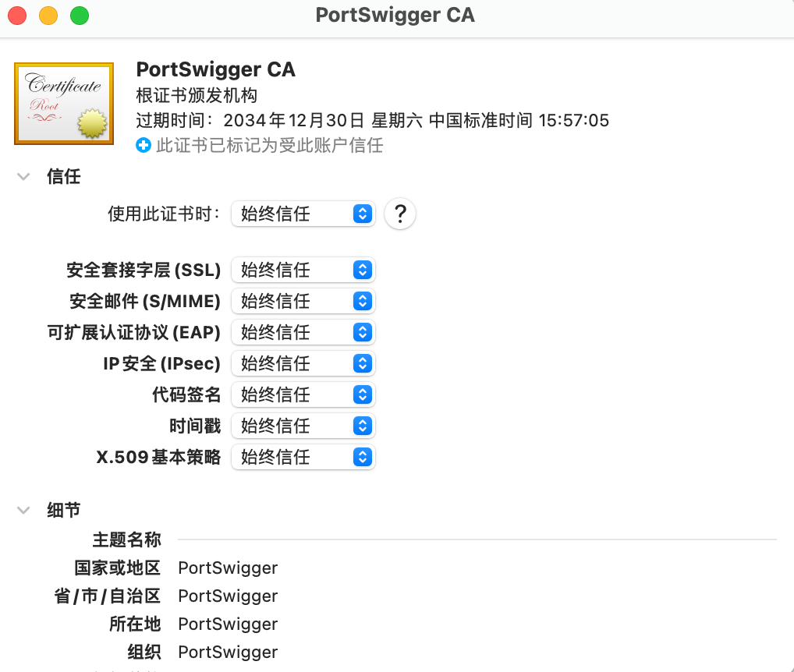The width and height of the screenshot is (794, 672).
Task: Click the bold PortSwigger CA heading
Action: (x=216, y=69)
